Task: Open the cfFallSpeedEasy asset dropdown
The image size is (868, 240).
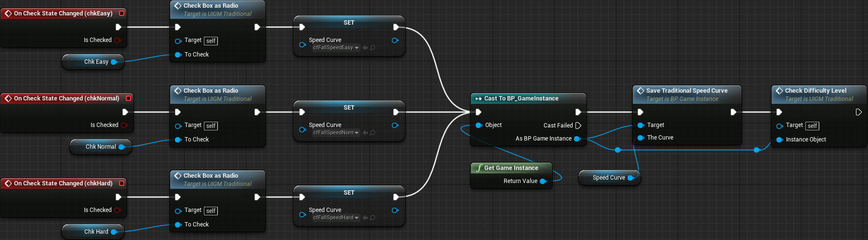Action: tap(336, 48)
